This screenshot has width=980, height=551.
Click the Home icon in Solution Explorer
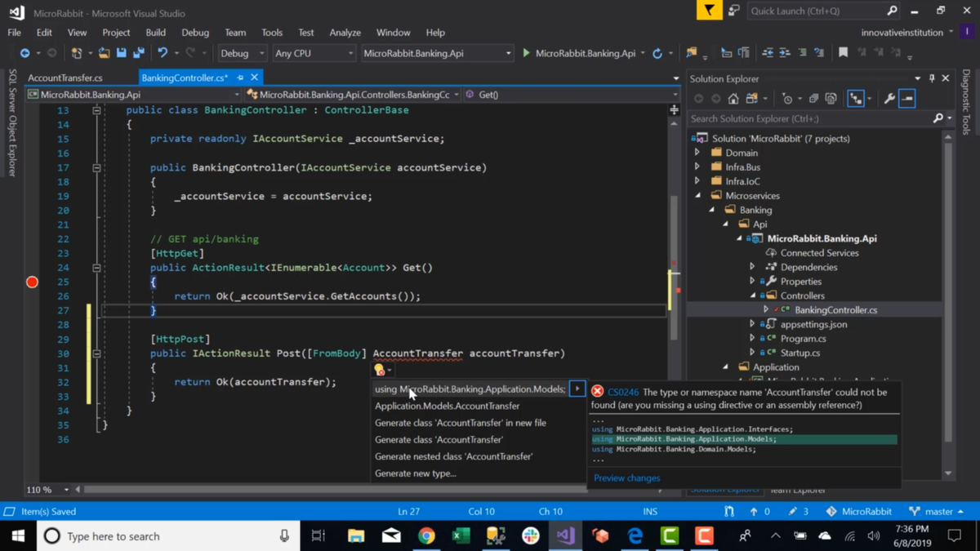tap(733, 99)
